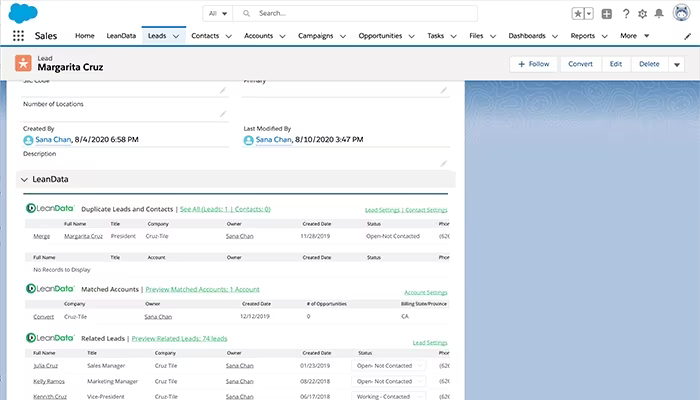Open Sana Chan link under Last Modified By
700x400 pixels.
tap(274, 140)
